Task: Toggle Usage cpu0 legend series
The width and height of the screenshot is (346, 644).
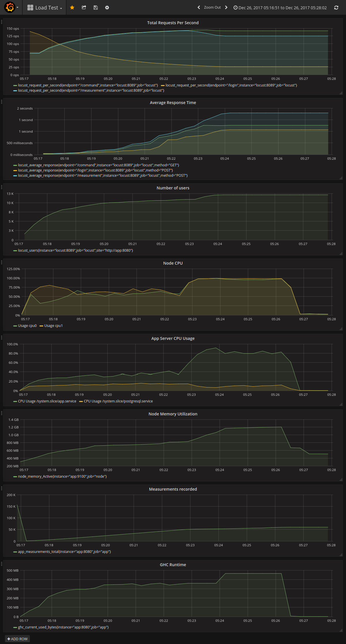Action: coord(27,326)
